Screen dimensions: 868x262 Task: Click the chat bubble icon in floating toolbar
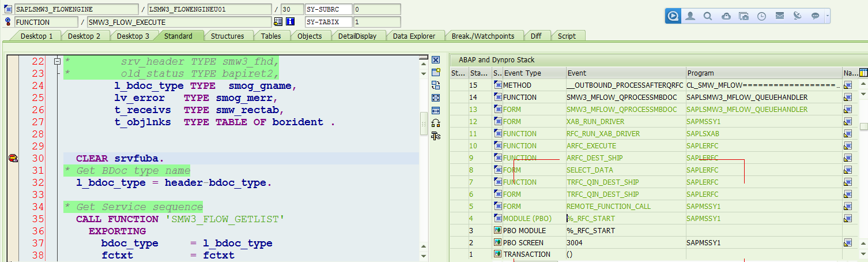(x=816, y=16)
